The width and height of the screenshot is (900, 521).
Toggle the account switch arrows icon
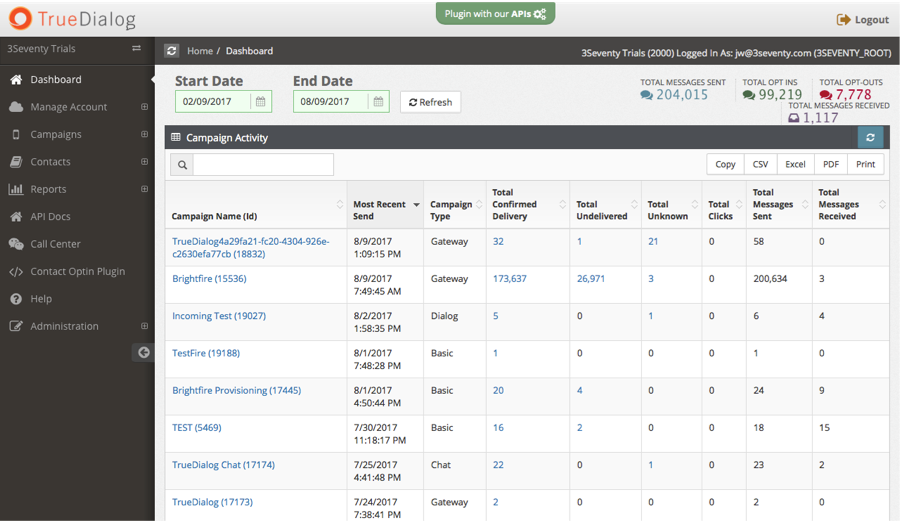pyautogui.click(x=137, y=48)
